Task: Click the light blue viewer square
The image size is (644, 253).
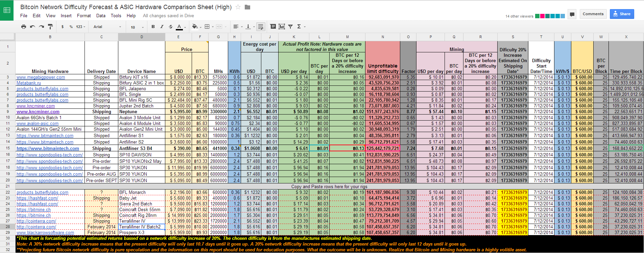Action: (x=563, y=16)
